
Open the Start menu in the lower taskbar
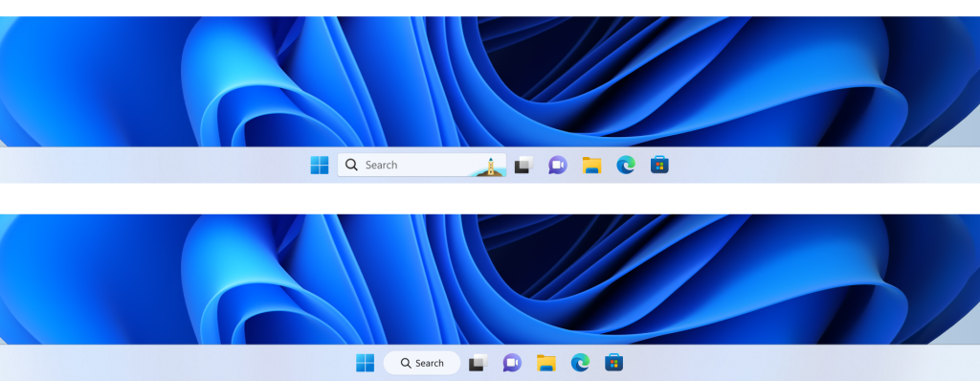pos(365,363)
